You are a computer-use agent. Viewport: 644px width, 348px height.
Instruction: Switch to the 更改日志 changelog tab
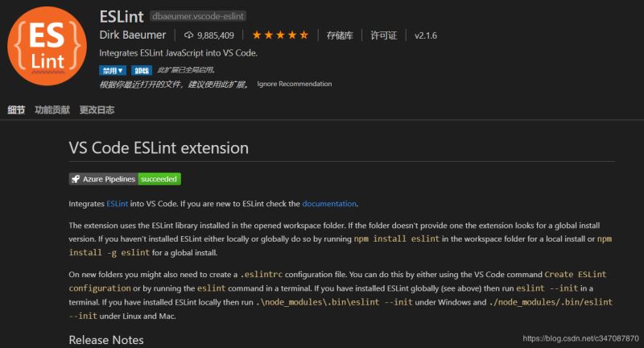(x=97, y=110)
